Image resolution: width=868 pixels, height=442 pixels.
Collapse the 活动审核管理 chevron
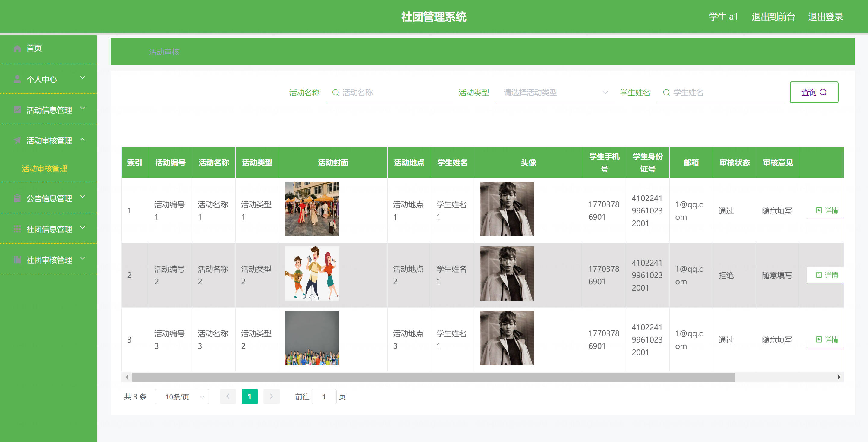(x=83, y=139)
